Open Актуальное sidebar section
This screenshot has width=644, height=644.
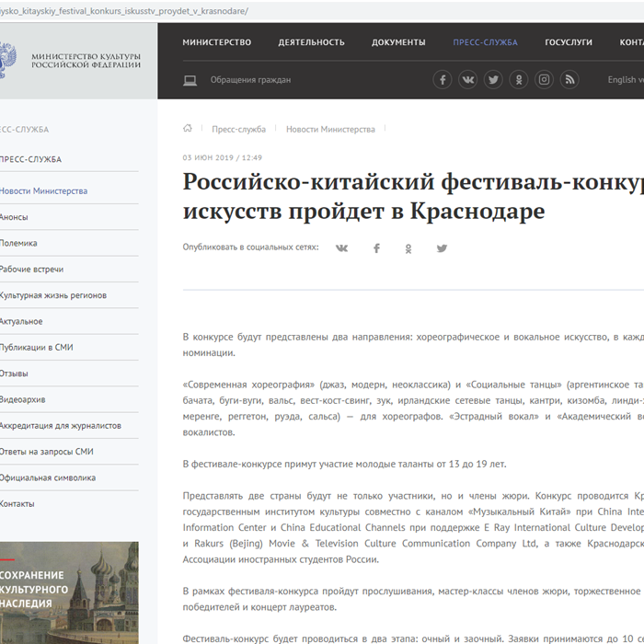point(21,322)
